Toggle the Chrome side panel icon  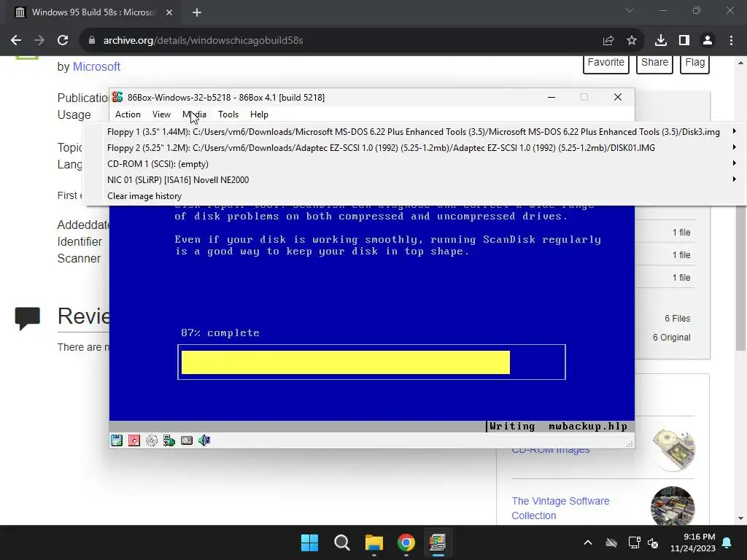(684, 41)
